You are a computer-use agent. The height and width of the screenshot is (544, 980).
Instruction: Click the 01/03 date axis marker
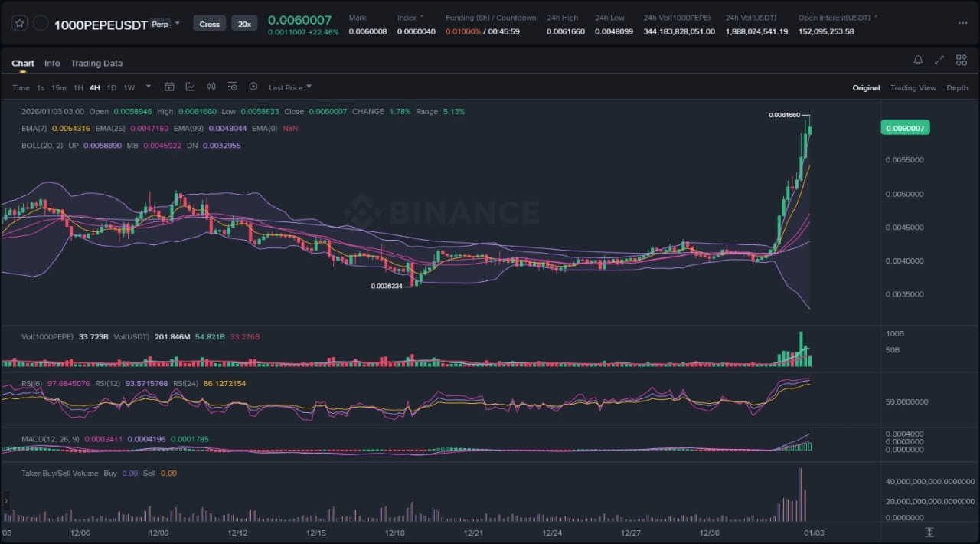[x=814, y=533]
